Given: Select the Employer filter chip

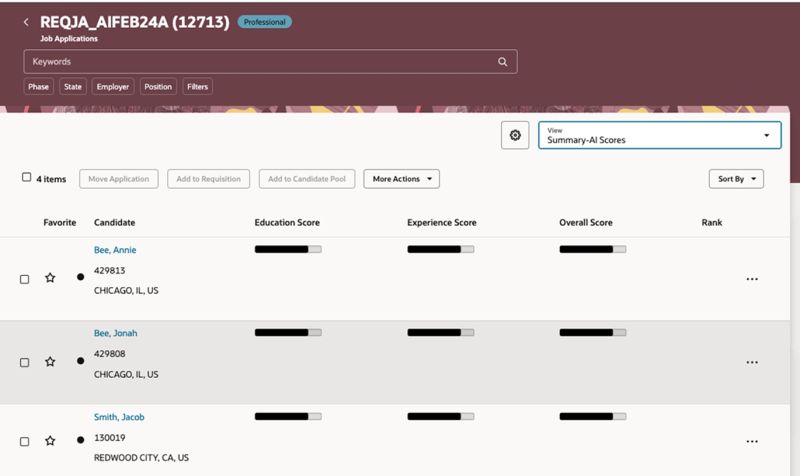Looking at the screenshot, I should point(113,87).
